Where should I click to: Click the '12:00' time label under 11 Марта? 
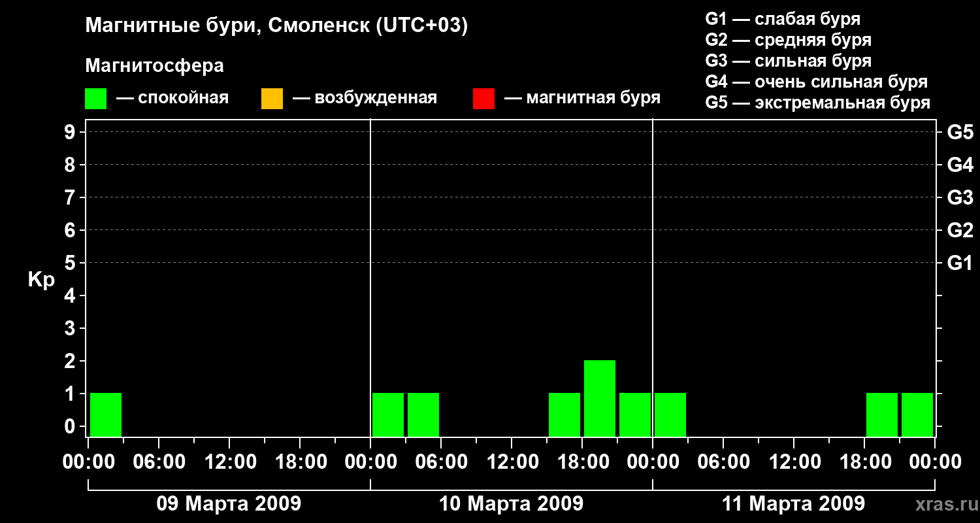tap(794, 462)
